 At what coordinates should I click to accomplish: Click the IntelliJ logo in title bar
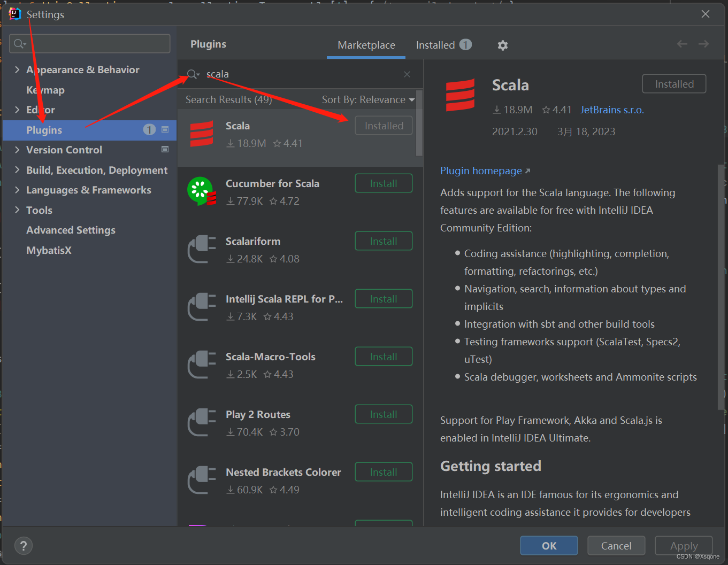[x=14, y=14]
